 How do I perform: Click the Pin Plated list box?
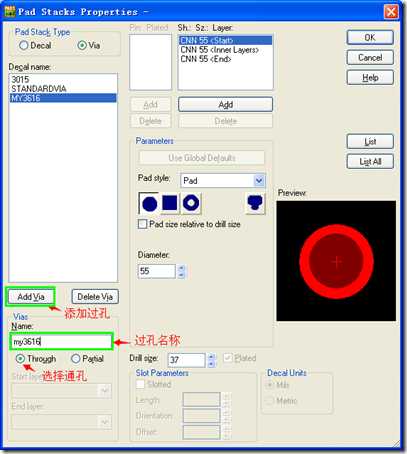coord(150,62)
